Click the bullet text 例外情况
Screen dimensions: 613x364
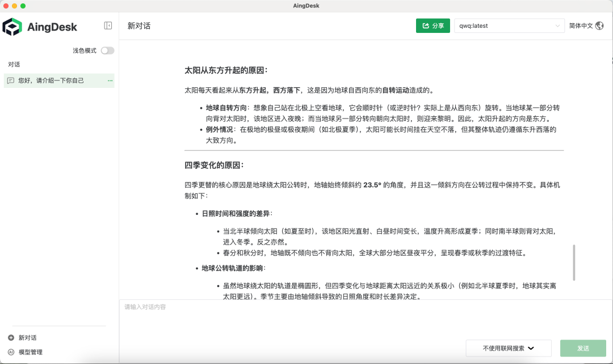pyautogui.click(x=219, y=130)
